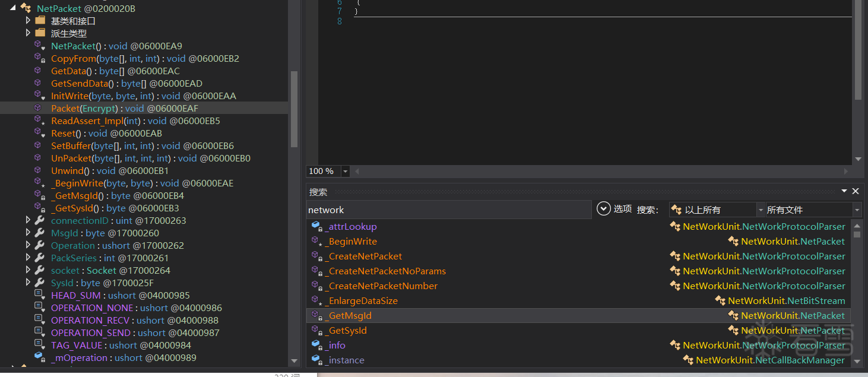The width and height of the screenshot is (868, 377).
Task: Click the icon beside _attrLookup search result
Action: (317, 227)
